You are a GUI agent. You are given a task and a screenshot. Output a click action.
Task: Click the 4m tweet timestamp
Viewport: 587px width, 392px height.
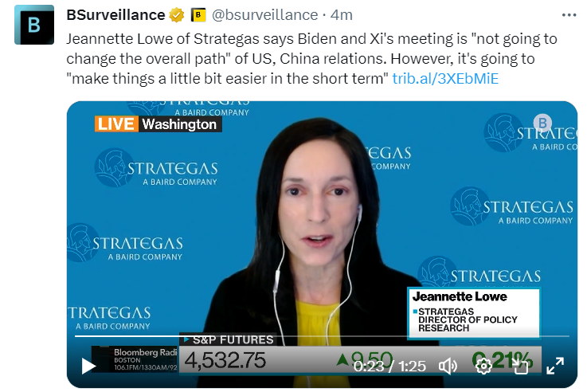click(x=342, y=15)
